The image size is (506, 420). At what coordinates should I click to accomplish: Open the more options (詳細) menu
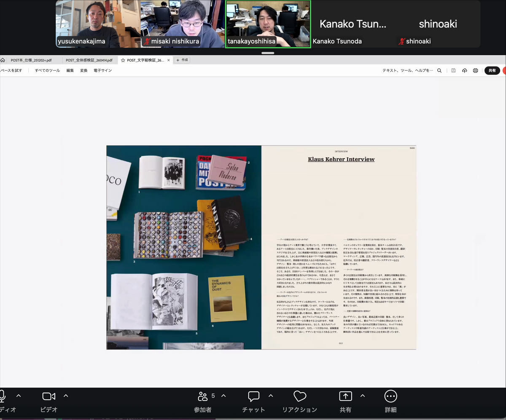pyautogui.click(x=390, y=396)
